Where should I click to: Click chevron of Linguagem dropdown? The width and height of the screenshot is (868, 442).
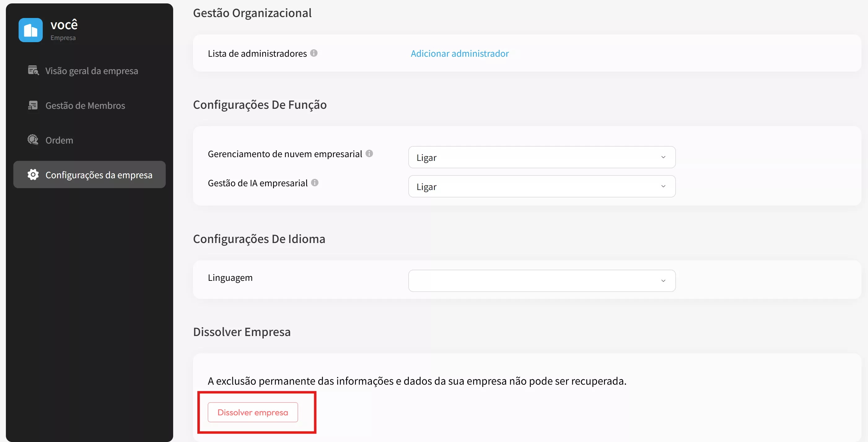[x=663, y=281]
